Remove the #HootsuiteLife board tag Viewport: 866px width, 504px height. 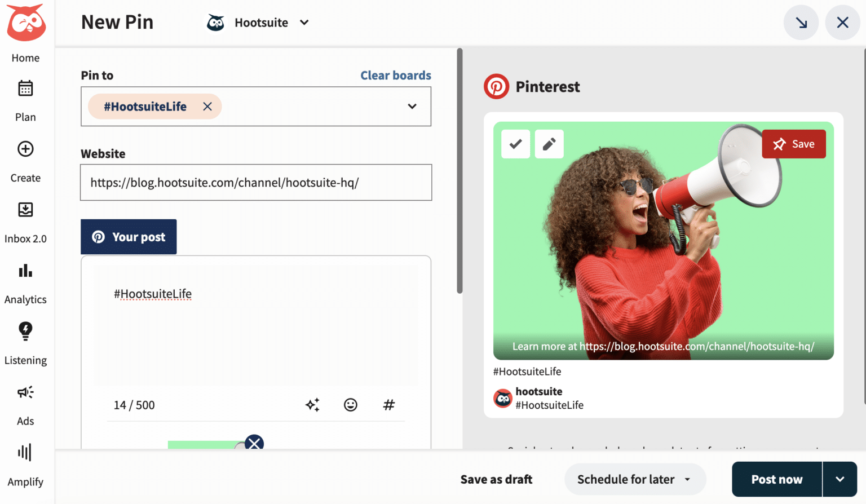[207, 106]
